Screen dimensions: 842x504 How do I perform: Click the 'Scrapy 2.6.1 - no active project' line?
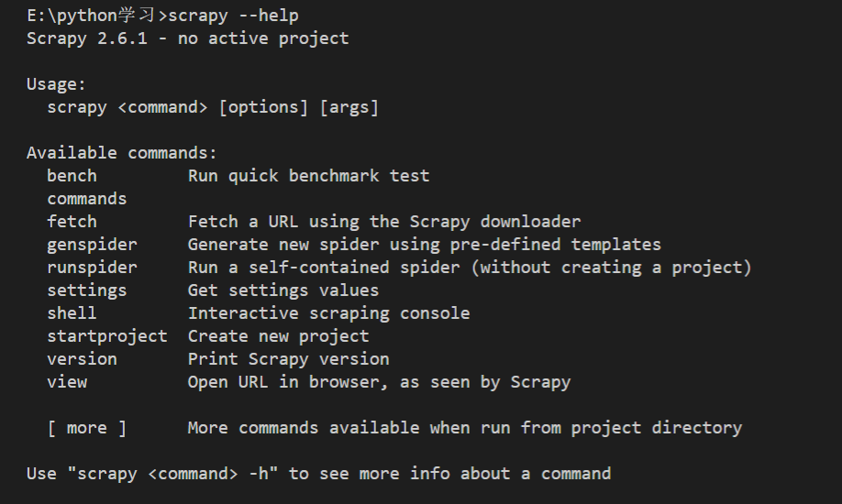187,38
